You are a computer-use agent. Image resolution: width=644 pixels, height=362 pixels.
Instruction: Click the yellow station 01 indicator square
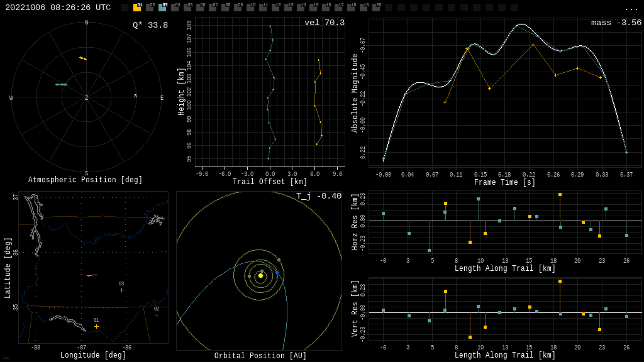tap(137, 8)
